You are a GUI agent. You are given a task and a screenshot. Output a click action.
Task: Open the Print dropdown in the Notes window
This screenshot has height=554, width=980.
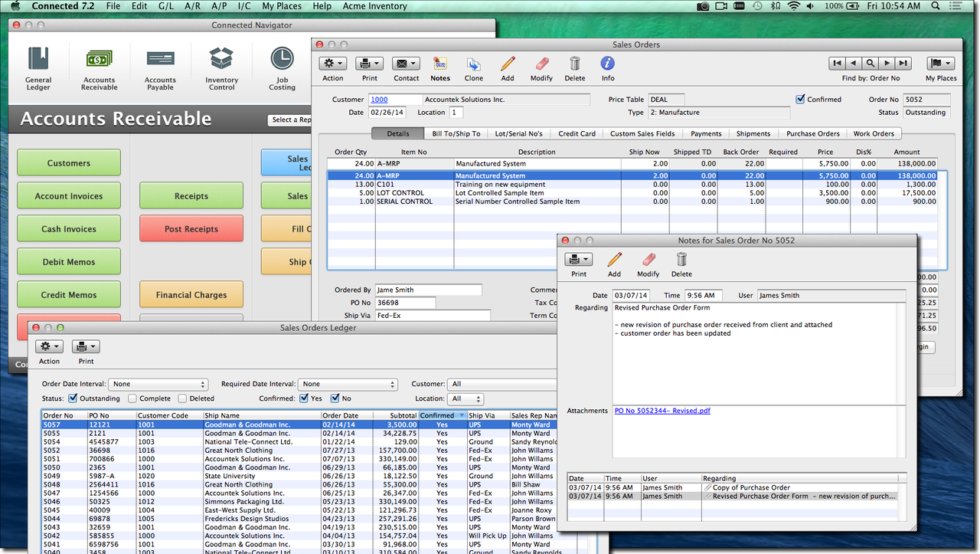pyautogui.click(x=579, y=260)
